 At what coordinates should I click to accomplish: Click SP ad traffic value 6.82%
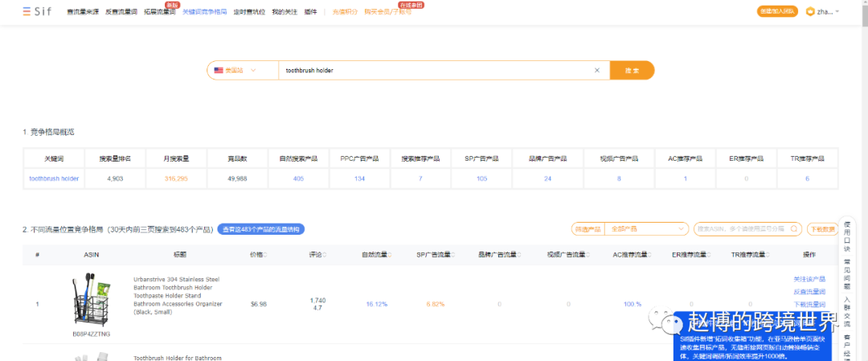coord(435,304)
